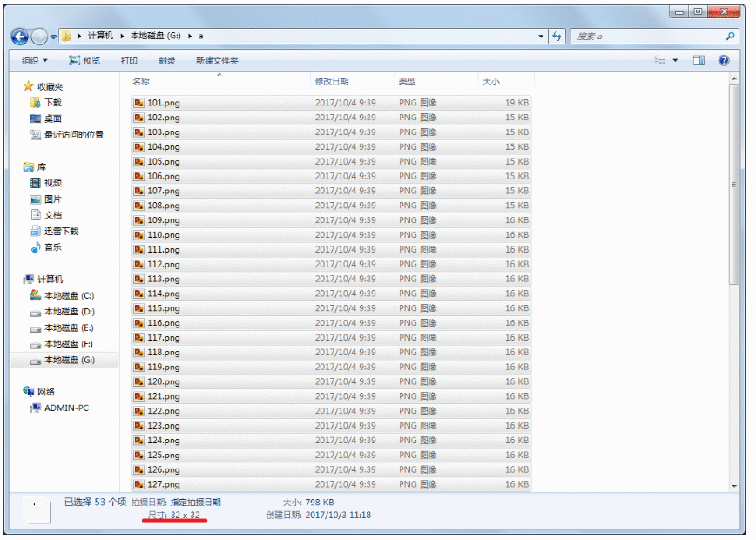Click the change view icon
756x540 pixels.
[x=661, y=60]
